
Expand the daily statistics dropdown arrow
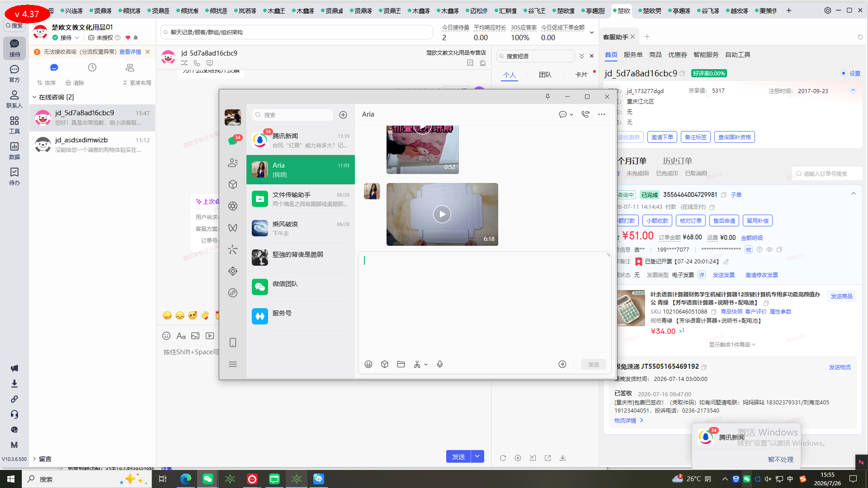(591, 33)
